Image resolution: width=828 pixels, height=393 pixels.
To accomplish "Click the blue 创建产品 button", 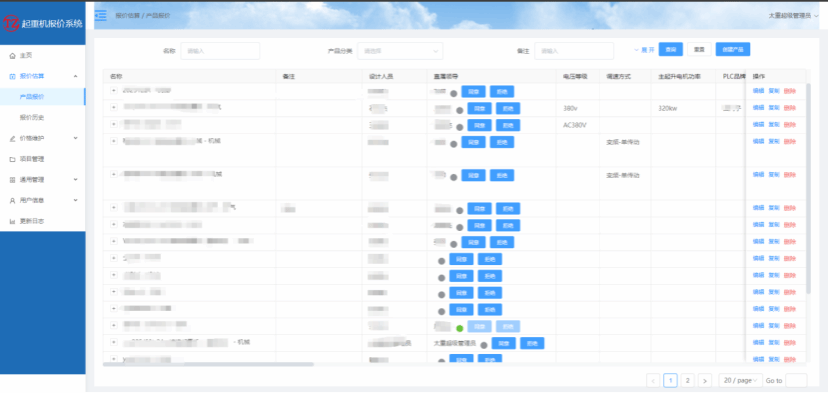I will pos(733,49).
